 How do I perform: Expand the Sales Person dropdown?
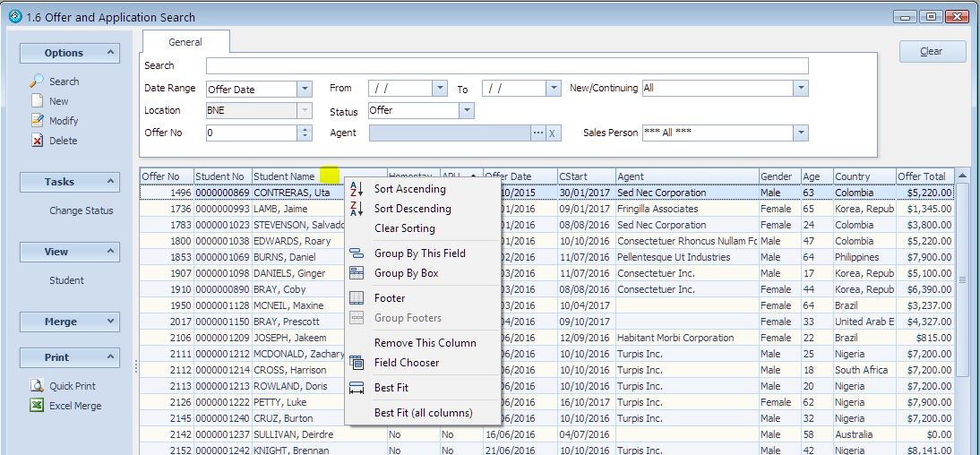tap(800, 133)
